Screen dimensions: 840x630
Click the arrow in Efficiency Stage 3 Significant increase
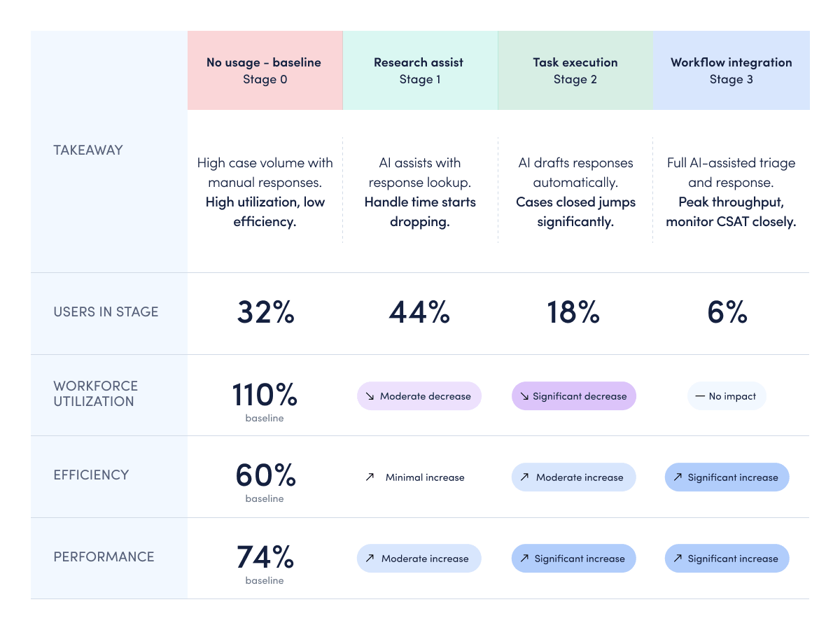[x=677, y=477]
